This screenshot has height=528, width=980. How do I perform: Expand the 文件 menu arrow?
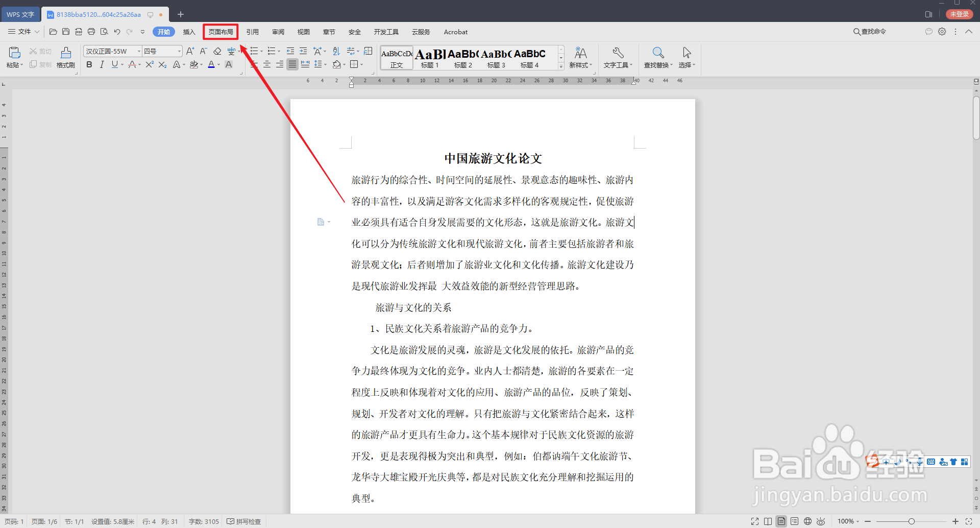point(37,32)
